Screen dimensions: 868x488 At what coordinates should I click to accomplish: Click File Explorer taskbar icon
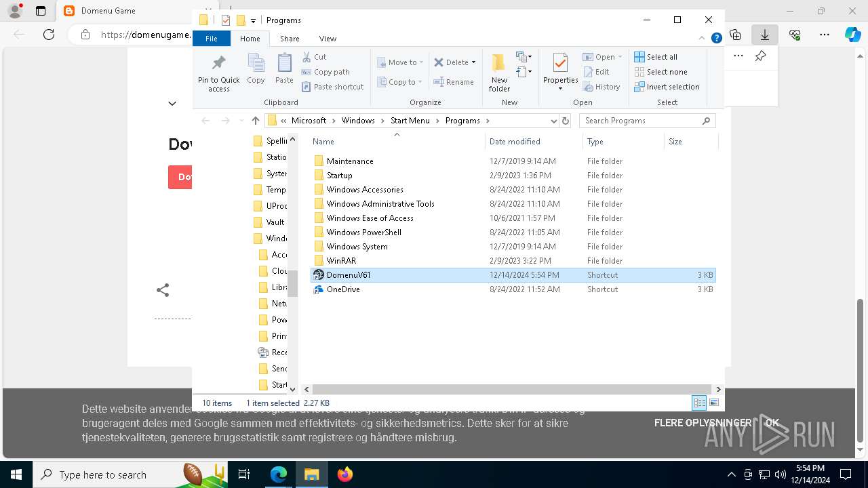point(311,474)
